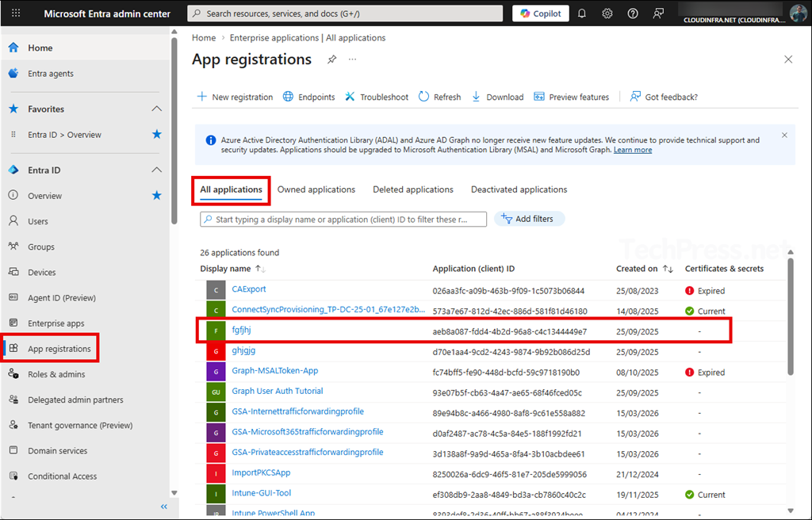812x520 pixels.
Task: Navigate to Conditional Access in the sidebar
Action: 60,476
